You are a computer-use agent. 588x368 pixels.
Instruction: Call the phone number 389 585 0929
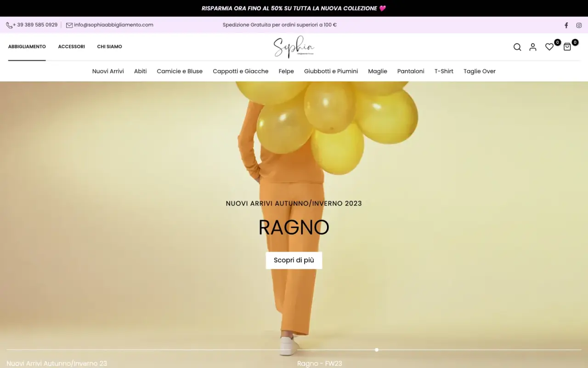[x=35, y=25]
